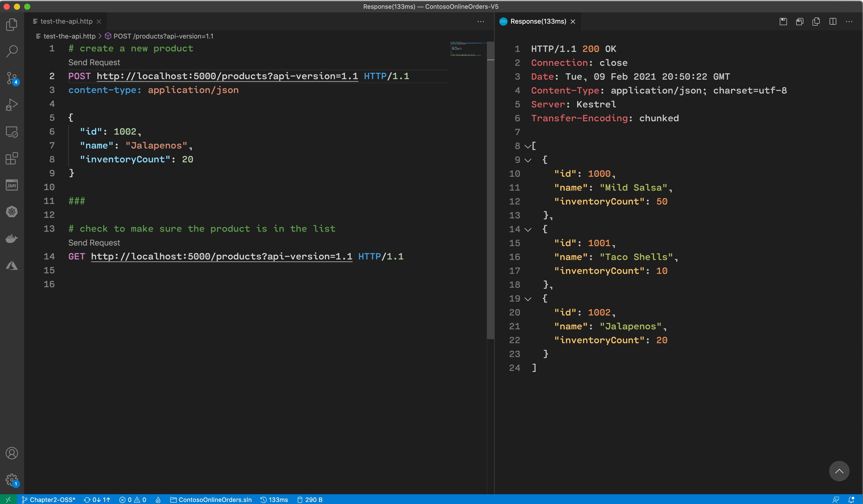Screen dimensions: 863x504
Task: Click the copy response body icon
Action: [x=816, y=22]
